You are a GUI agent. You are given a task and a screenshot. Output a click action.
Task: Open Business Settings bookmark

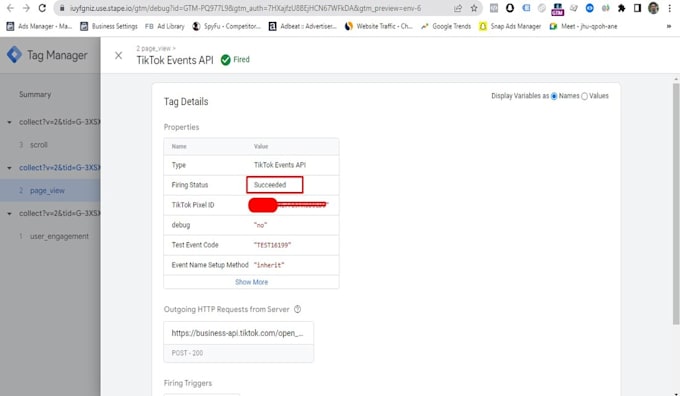click(109, 26)
